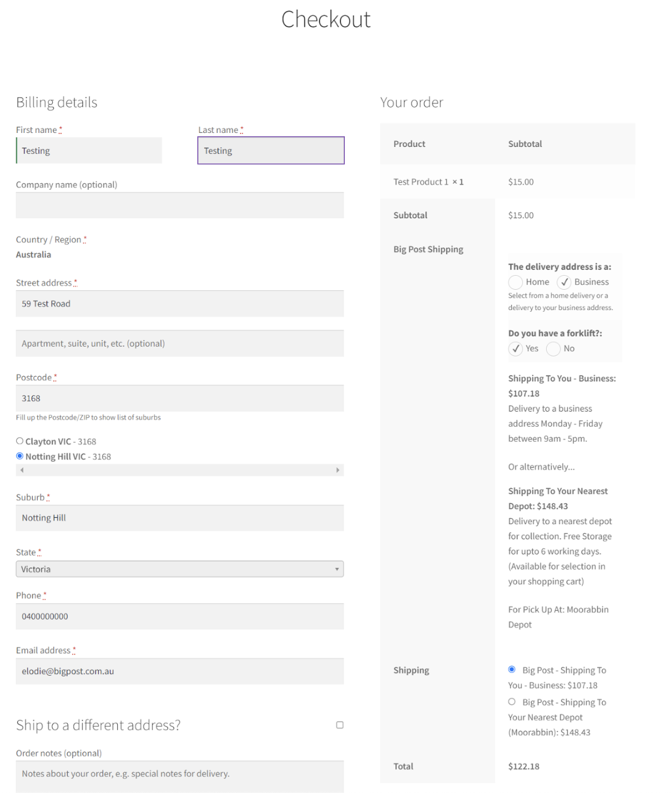
Task: Click the Checkout page title
Action: pyautogui.click(x=326, y=19)
